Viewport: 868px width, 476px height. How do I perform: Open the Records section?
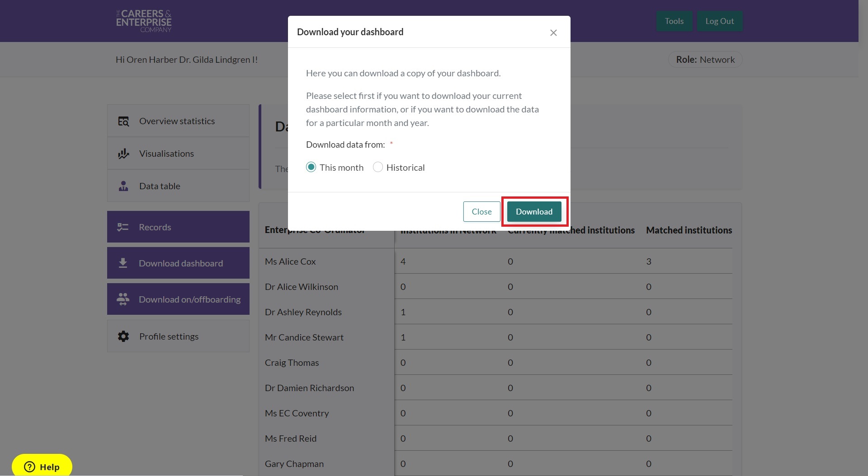[x=178, y=227]
